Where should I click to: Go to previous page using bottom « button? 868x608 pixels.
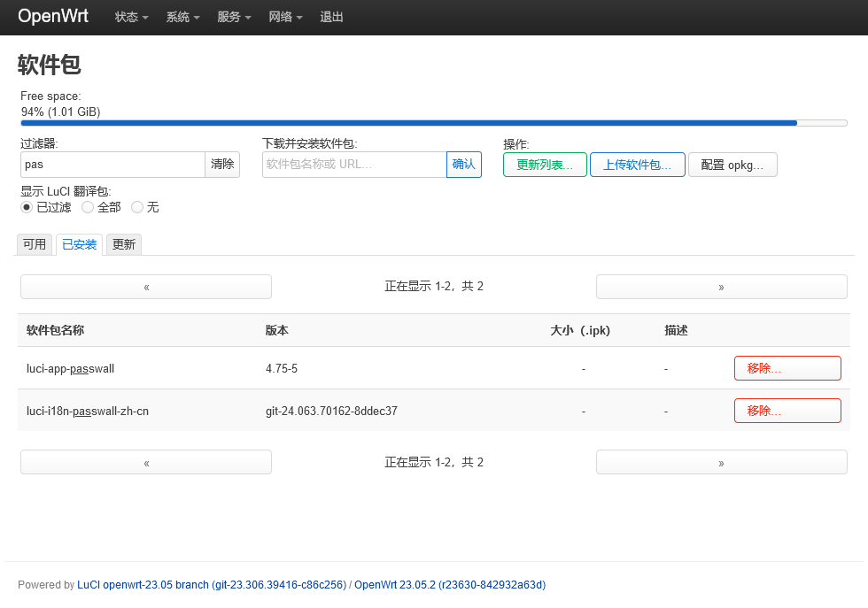pos(146,463)
